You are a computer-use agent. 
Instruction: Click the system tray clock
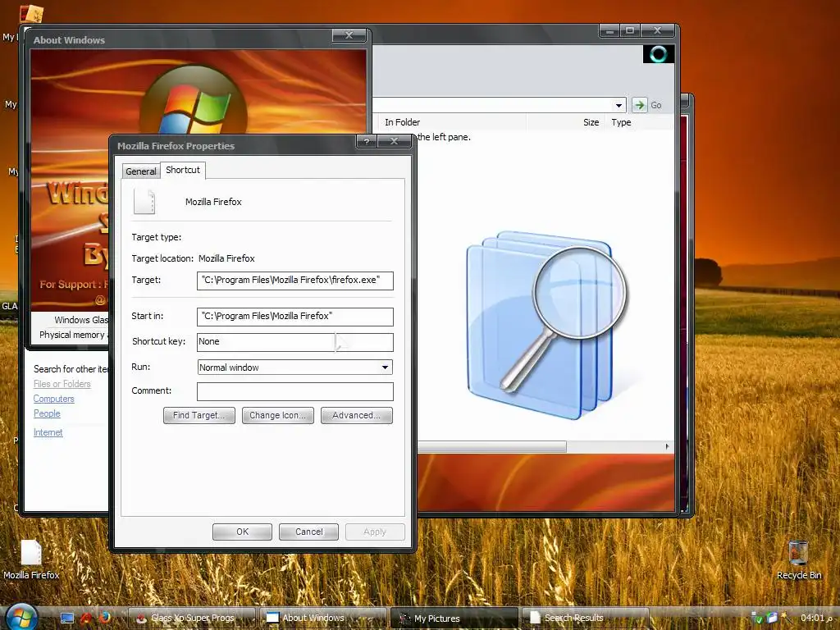(816, 618)
